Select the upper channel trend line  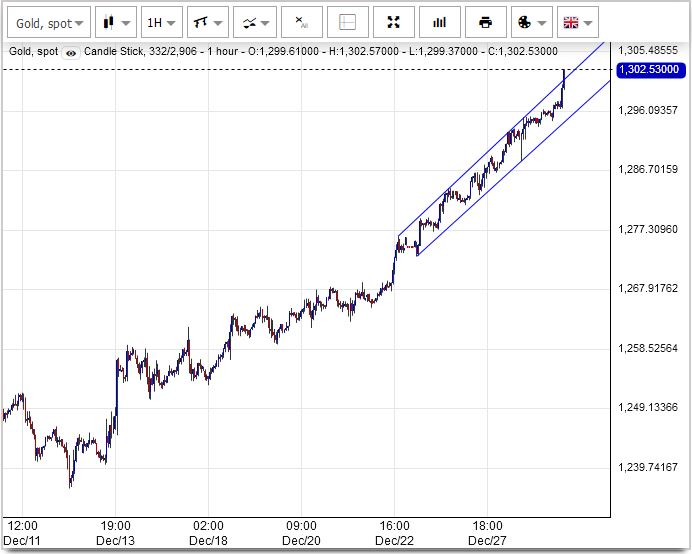(480, 159)
